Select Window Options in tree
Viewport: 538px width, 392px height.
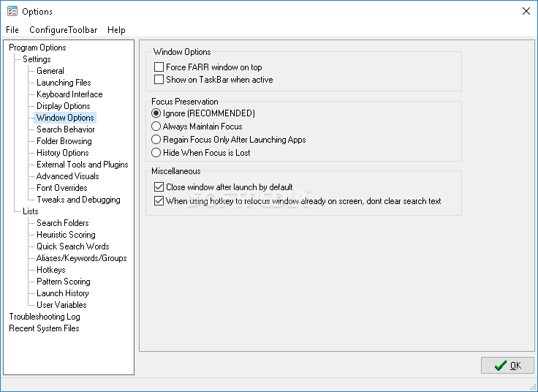pyautogui.click(x=65, y=118)
